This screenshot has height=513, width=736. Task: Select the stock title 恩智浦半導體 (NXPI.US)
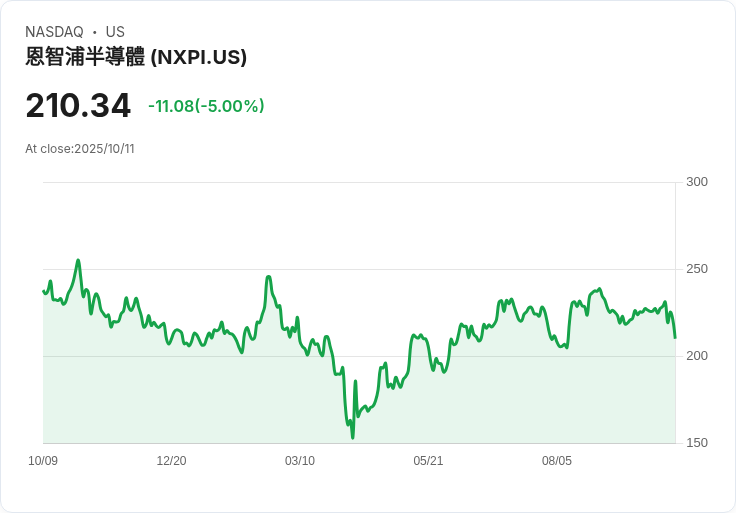coord(136,57)
